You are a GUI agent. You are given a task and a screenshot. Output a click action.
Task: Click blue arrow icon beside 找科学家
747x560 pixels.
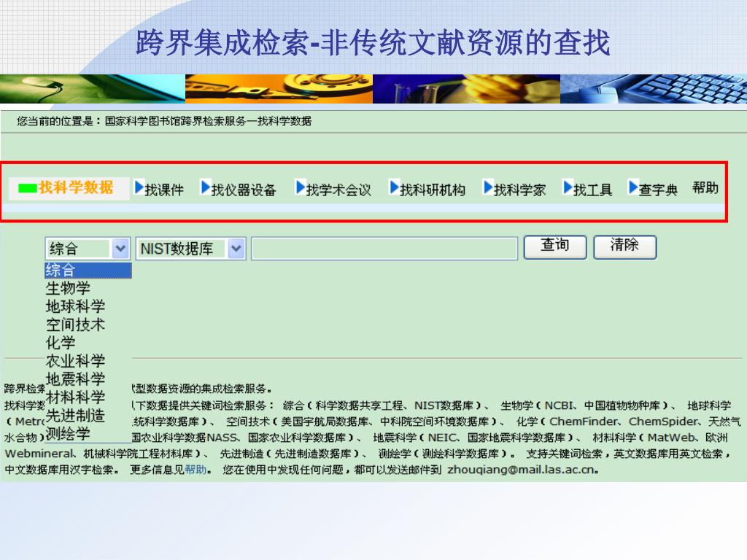click(x=488, y=187)
